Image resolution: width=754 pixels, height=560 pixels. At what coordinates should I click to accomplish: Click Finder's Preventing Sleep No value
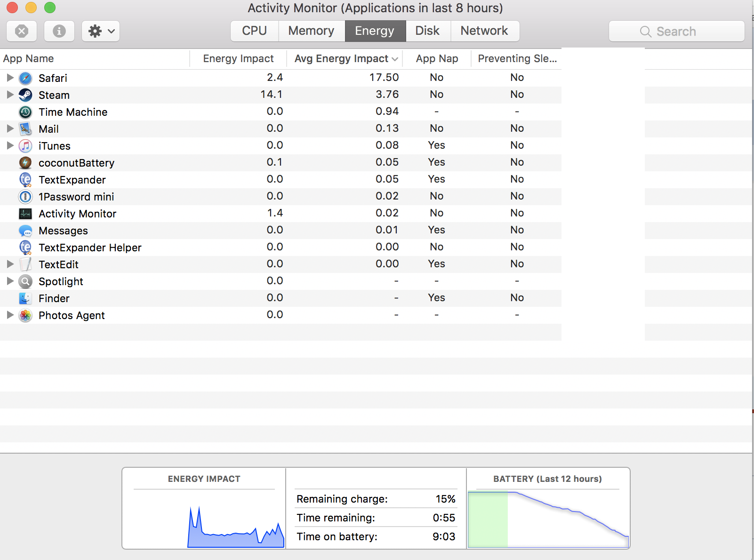(x=517, y=297)
